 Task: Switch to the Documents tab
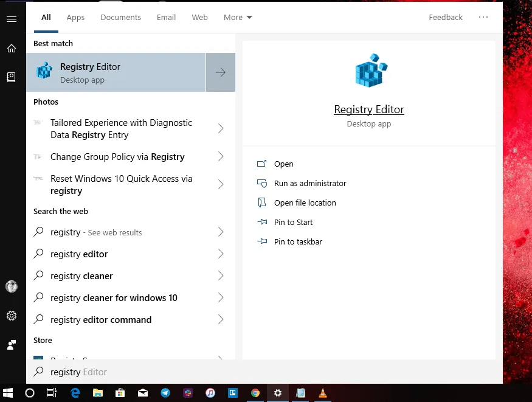coord(120,17)
